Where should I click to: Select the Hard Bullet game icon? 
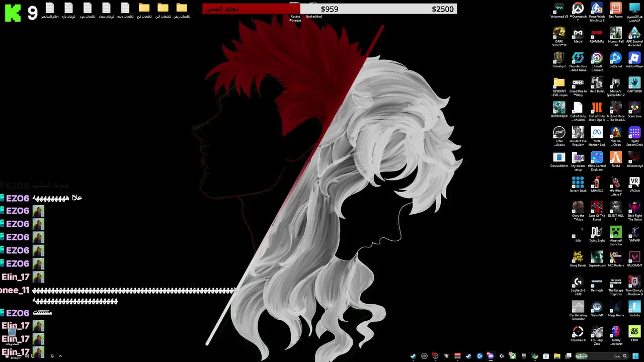(x=597, y=85)
